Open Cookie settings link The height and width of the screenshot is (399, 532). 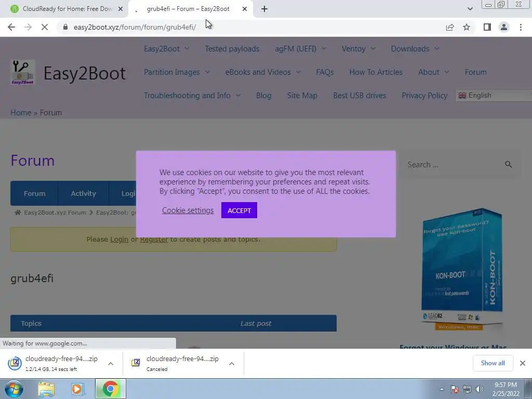tap(188, 210)
